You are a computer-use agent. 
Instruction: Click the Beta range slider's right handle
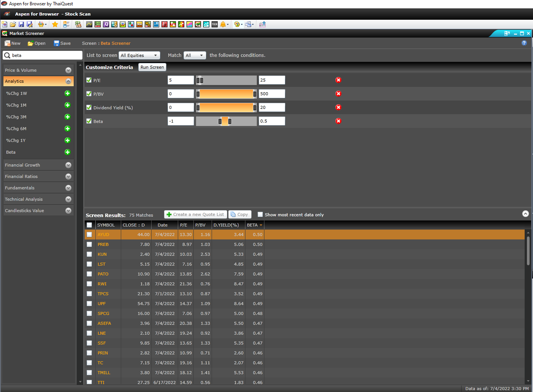point(230,121)
